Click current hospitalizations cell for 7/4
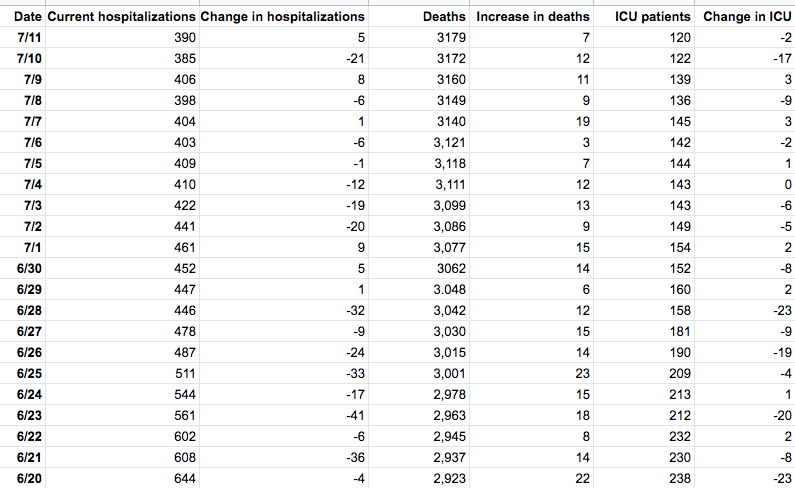 (179, 185)
